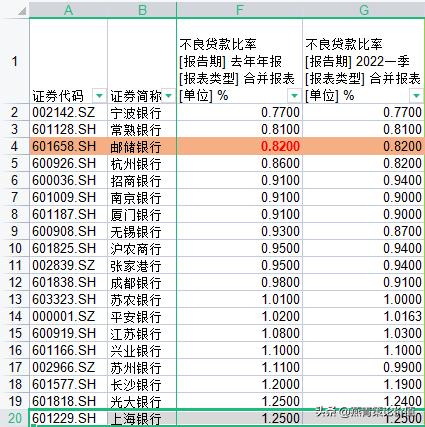Viewport: 425px width, 427px height.
Task: Click cell 600036.SH
Action: (68, 180)
